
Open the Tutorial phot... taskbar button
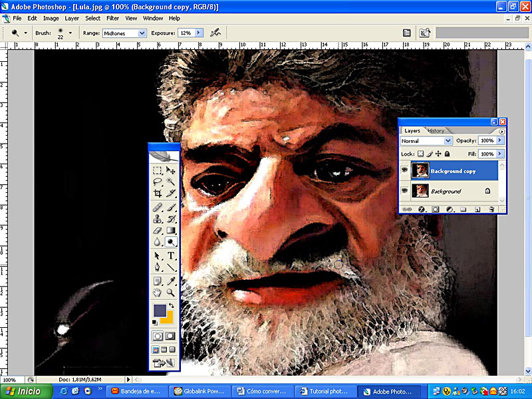[321, 391]
